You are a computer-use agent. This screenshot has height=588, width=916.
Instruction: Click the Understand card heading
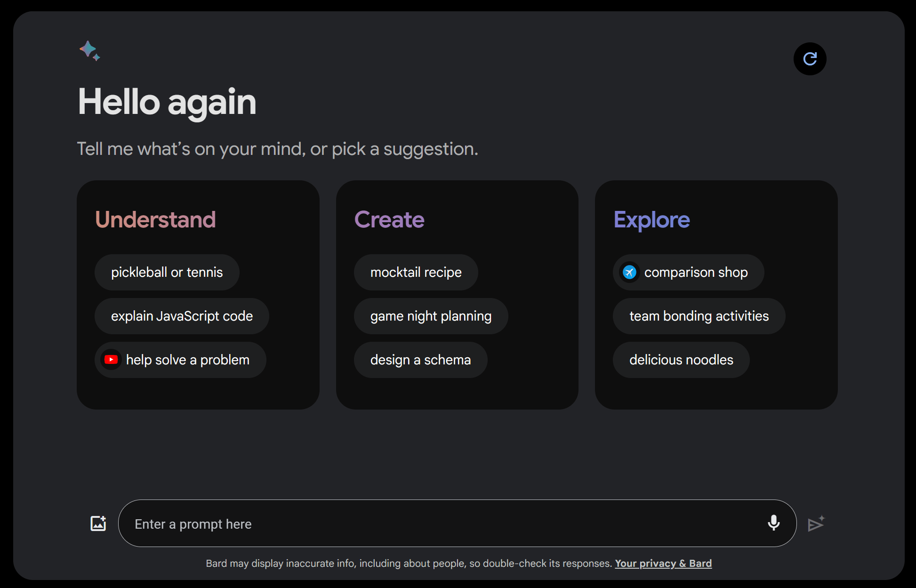point(155,219)
